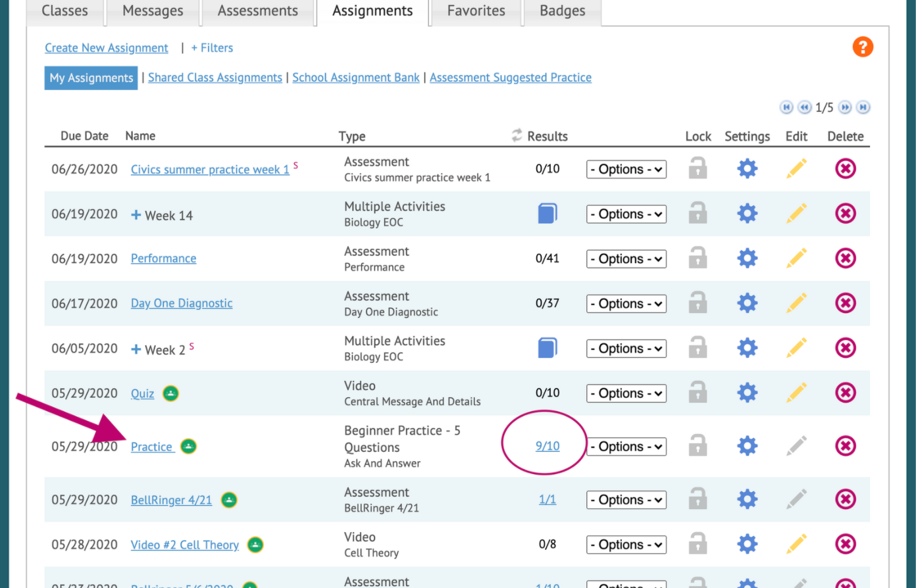Open Options dropdown for Civics summer practice week 1
This screenshot has height=588, width=916.
tap(626, 169)
